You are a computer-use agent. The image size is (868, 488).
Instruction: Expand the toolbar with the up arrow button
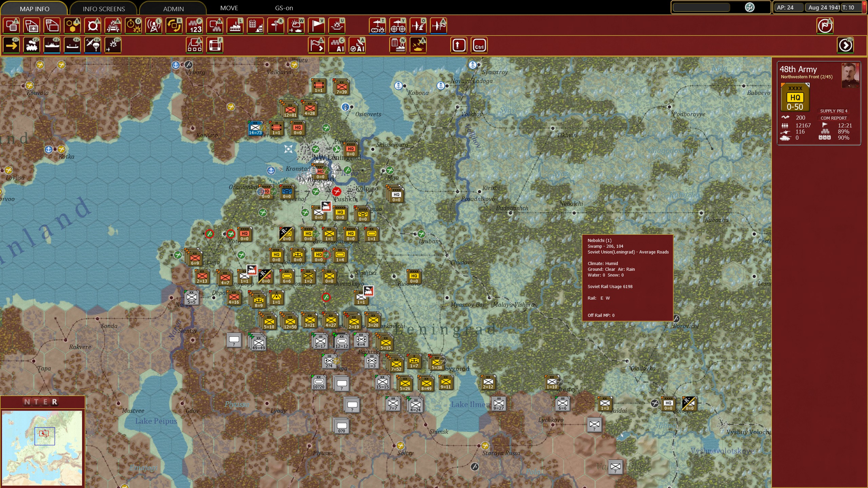pos(458,45)
